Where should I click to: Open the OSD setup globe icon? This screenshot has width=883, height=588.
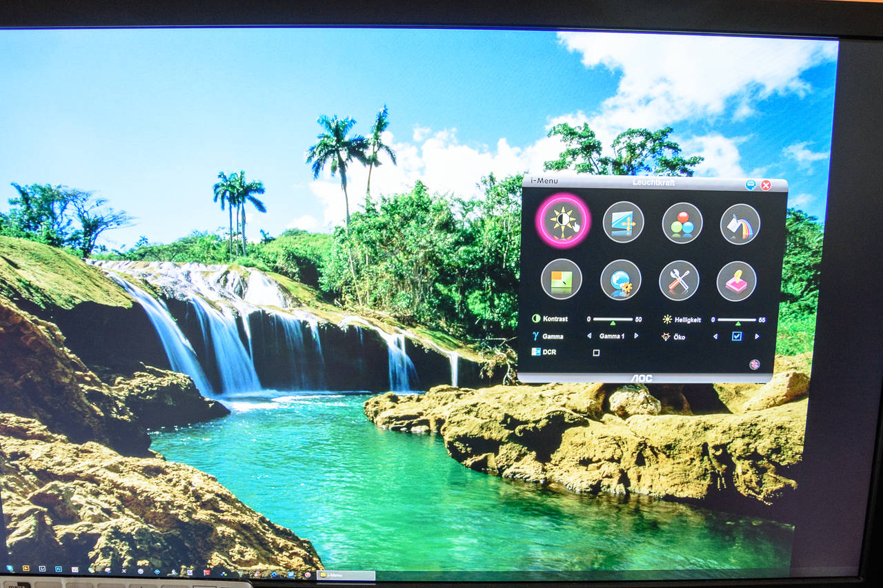click(620, 279)
